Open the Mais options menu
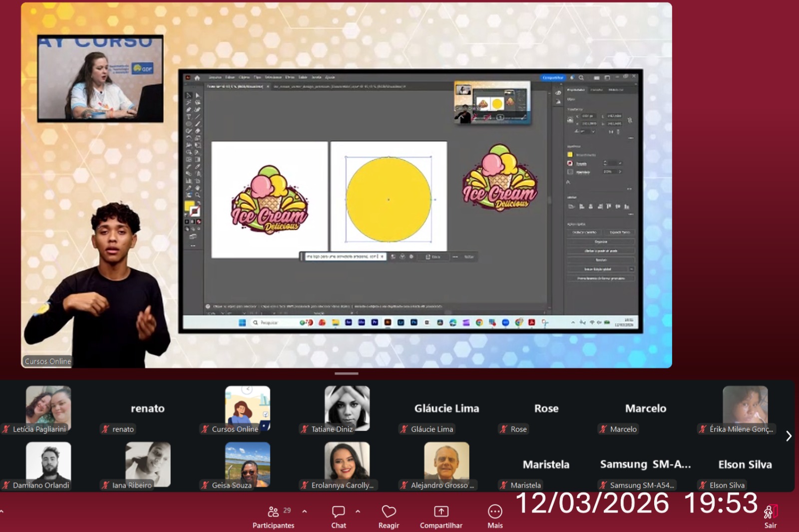Image resolution: width=799 pixels, height=532 pixels. pyautogui.click(x=495, y=517)
